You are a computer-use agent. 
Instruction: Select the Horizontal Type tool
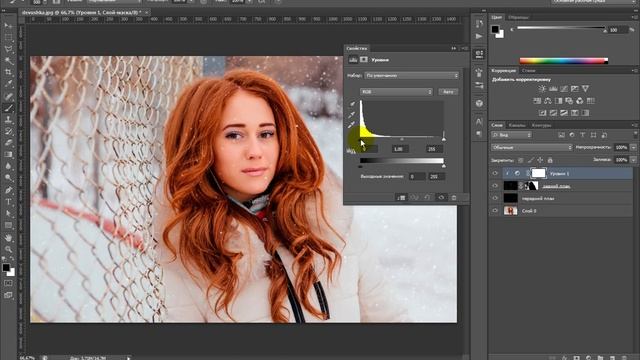coord(8,202)
